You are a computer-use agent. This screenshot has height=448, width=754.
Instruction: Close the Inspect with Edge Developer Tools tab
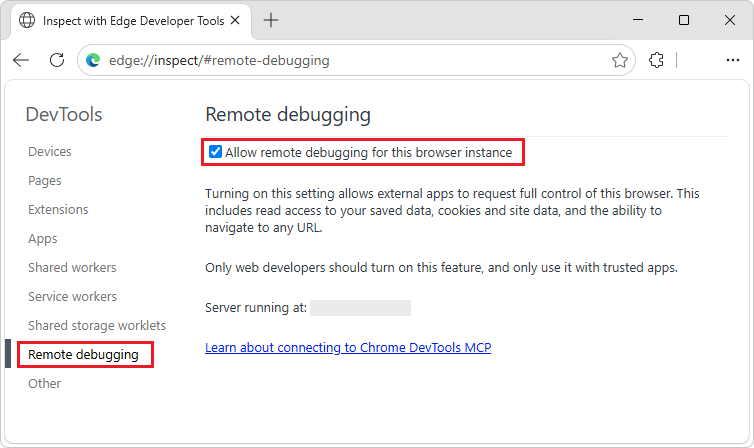click(x=235, y=20)
